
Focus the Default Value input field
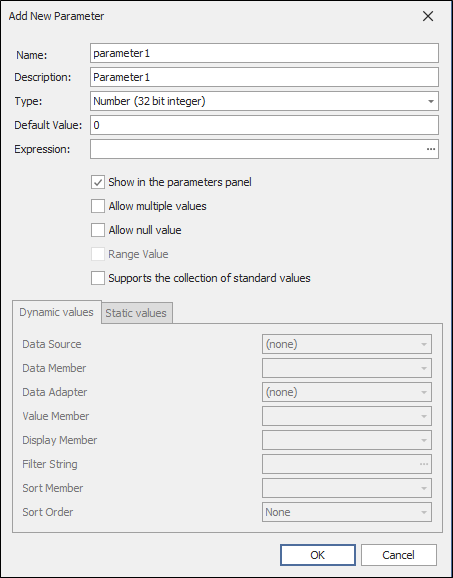pyautogui.click(x=264, y=125)
